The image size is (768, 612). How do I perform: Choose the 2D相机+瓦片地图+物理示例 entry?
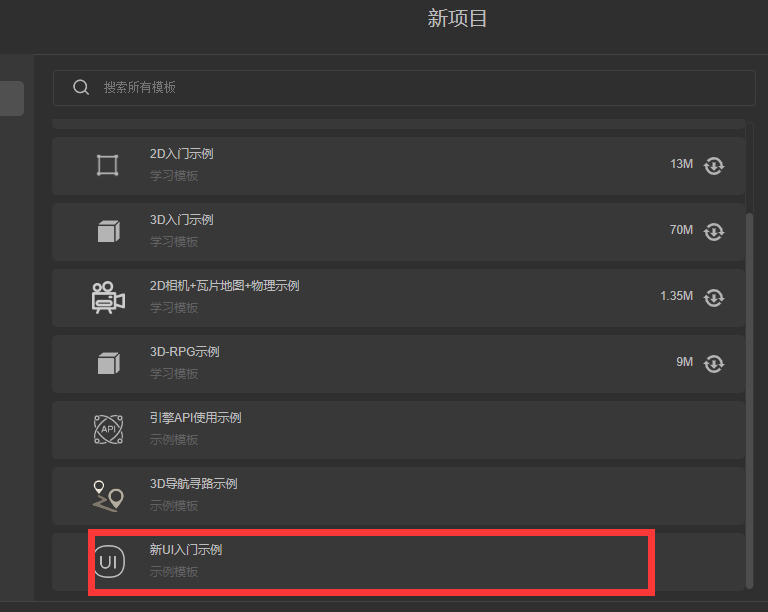[x=399, y=298]
